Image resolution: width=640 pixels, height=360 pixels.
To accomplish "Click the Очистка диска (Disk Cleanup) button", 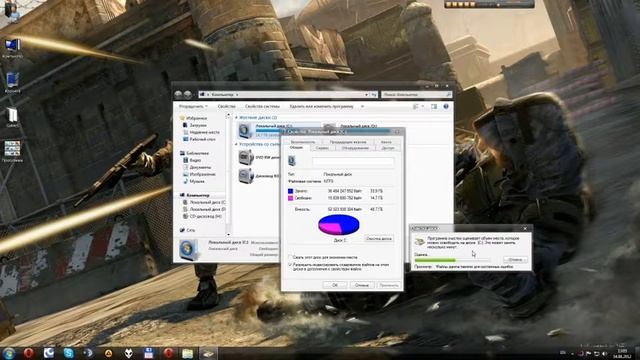I will [x=379, y=238].
